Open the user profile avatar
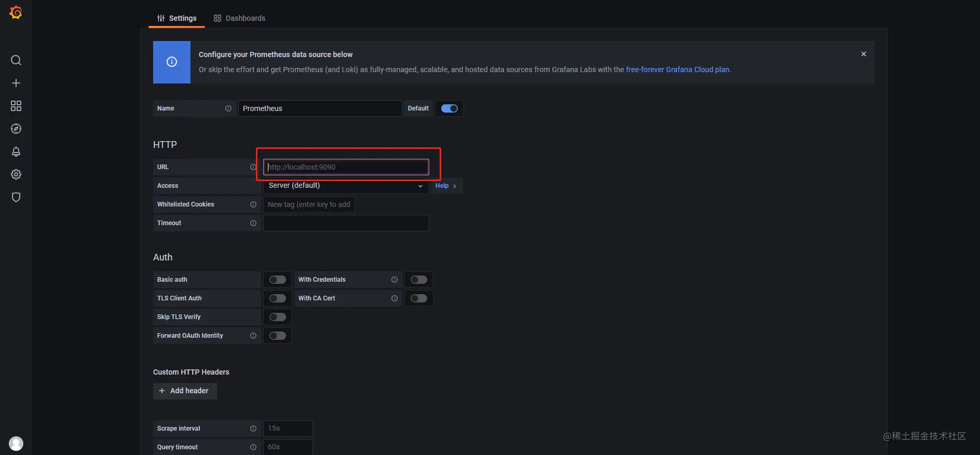Image resolution: width=980 pixels, height=455 pixels. [x=16, y=444]
